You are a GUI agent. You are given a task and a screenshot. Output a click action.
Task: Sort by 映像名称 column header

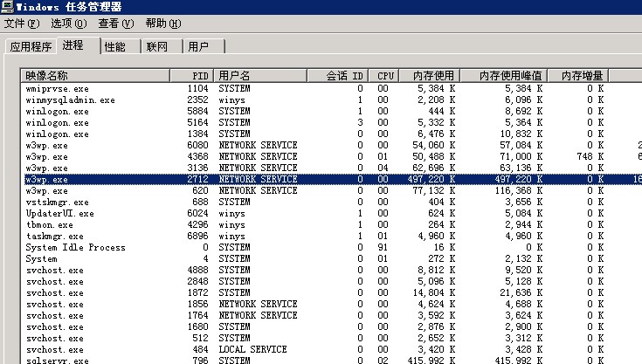tap(95, 76)
